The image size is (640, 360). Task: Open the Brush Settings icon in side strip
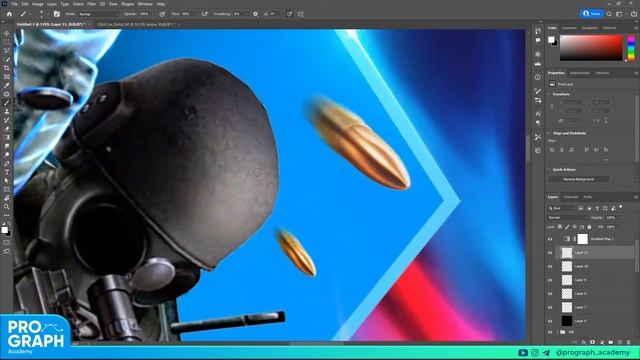(538, 91)
